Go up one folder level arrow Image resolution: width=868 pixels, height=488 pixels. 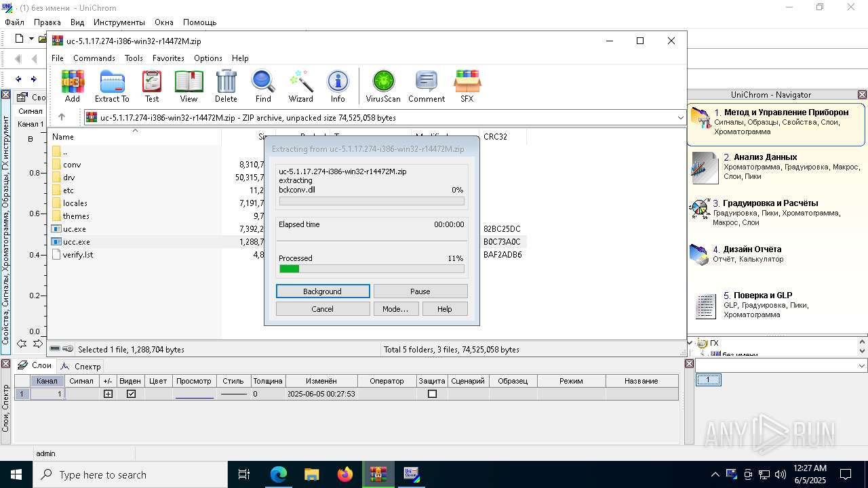(62, 117)
